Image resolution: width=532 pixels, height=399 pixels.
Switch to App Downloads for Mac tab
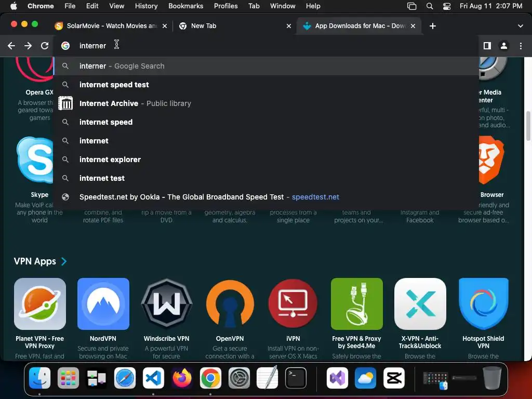[x=359, y=26]
